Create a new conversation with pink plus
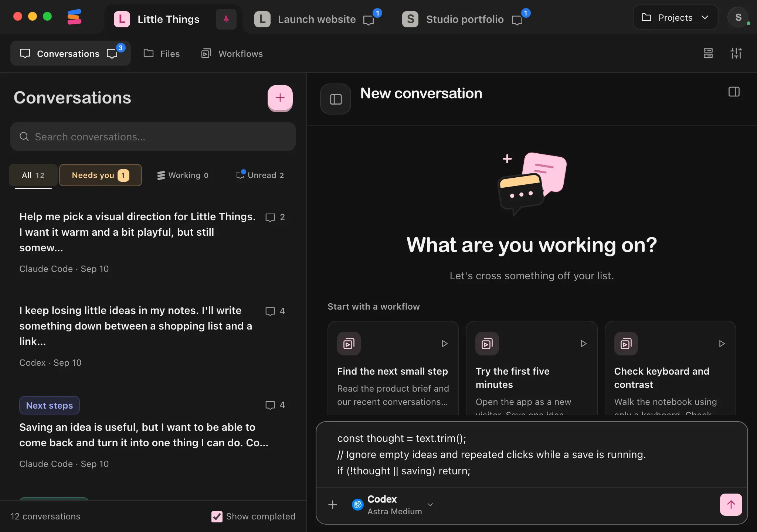This screenshot has height=532, width=757. pos(280,98)
